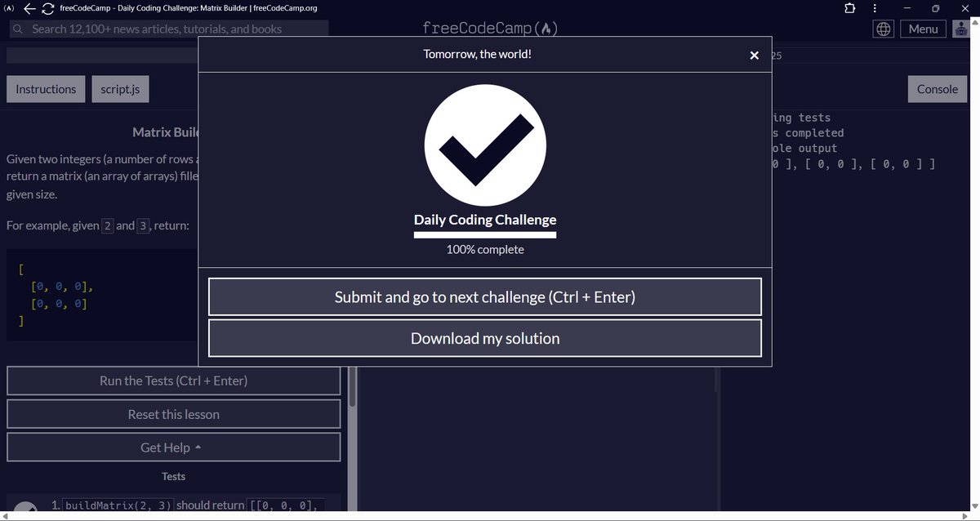980x521 pixels.
Task: Click the browser (A) badge icon
Action: tap(9, 8)
